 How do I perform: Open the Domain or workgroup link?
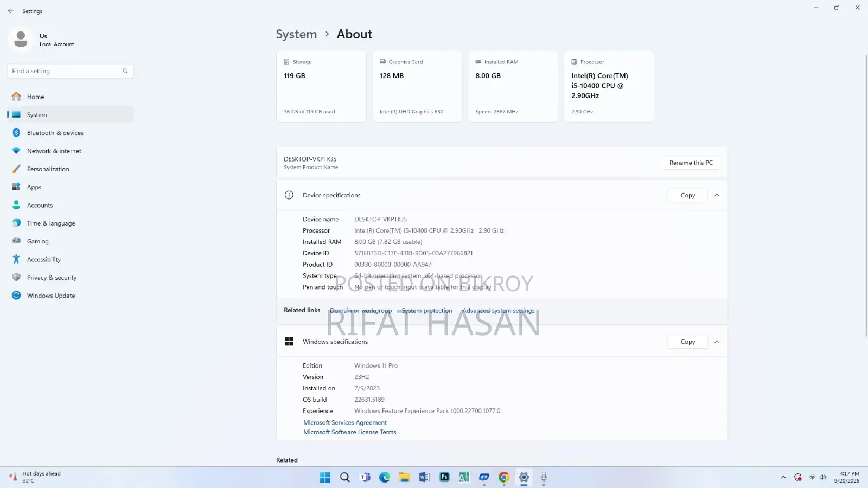coord(361,311)
